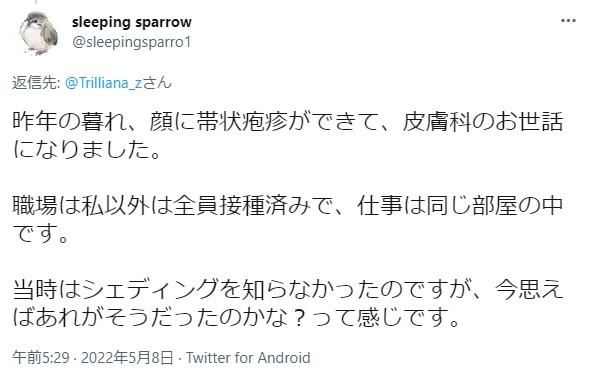Click the 午前5:29 timestamp
The width and height of the screenshot is (589, 377).
41,357
